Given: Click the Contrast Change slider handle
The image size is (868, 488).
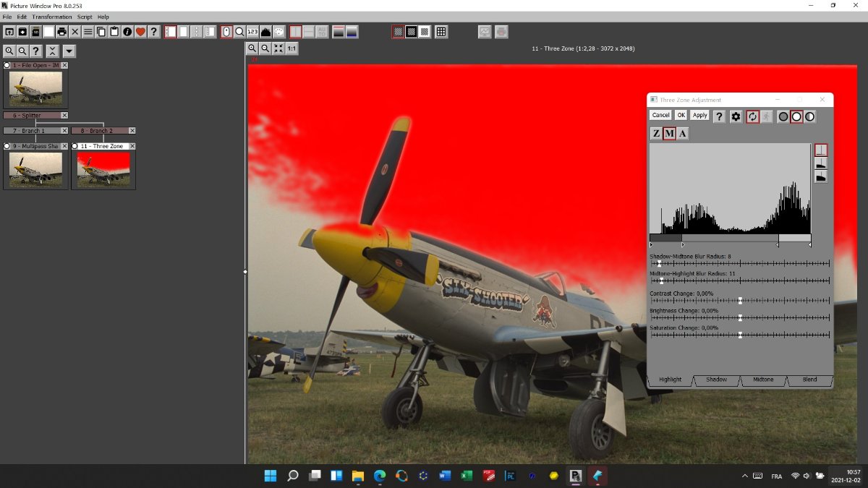Looking at the screenshot, I should (740, 301).
